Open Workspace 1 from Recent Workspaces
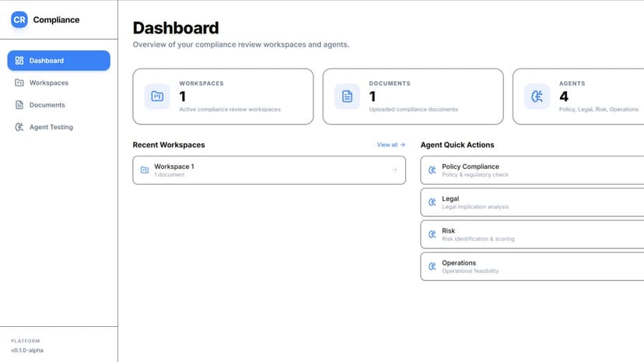The image size is (644, 362). [269, 170]
